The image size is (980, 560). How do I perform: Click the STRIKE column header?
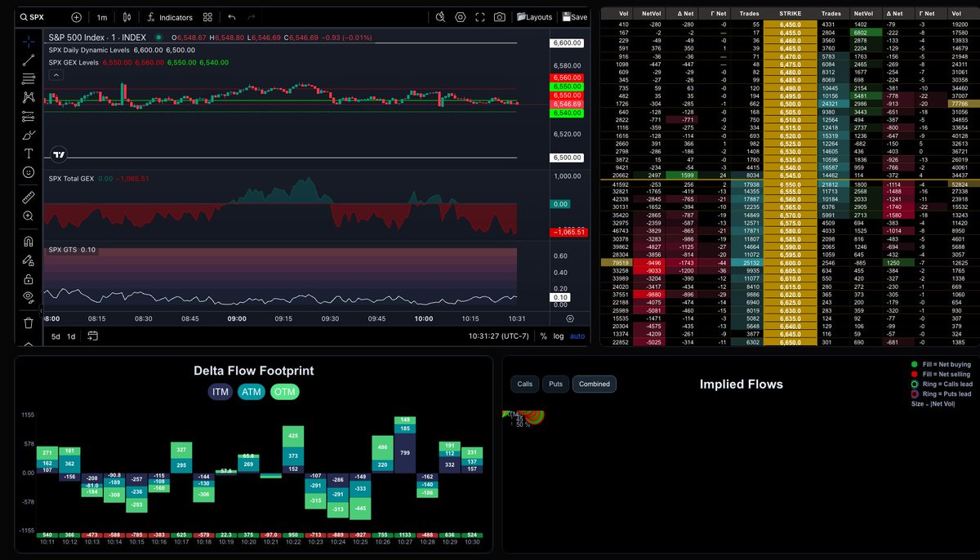[790, 14]
